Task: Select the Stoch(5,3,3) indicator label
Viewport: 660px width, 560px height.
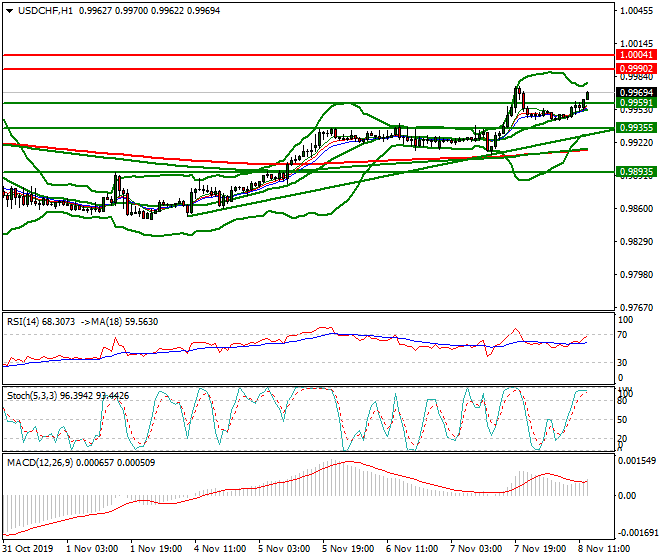Action: coord(68,396)
